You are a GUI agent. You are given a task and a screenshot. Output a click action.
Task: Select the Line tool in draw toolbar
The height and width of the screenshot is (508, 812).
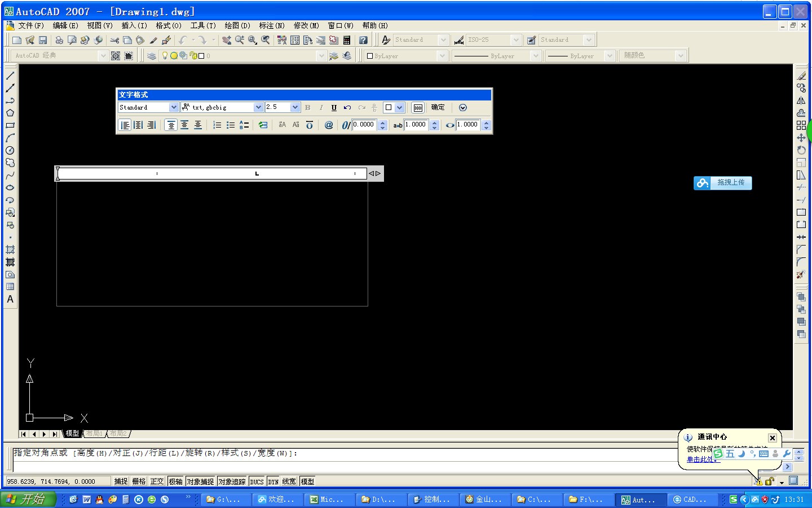coord(10,76)
